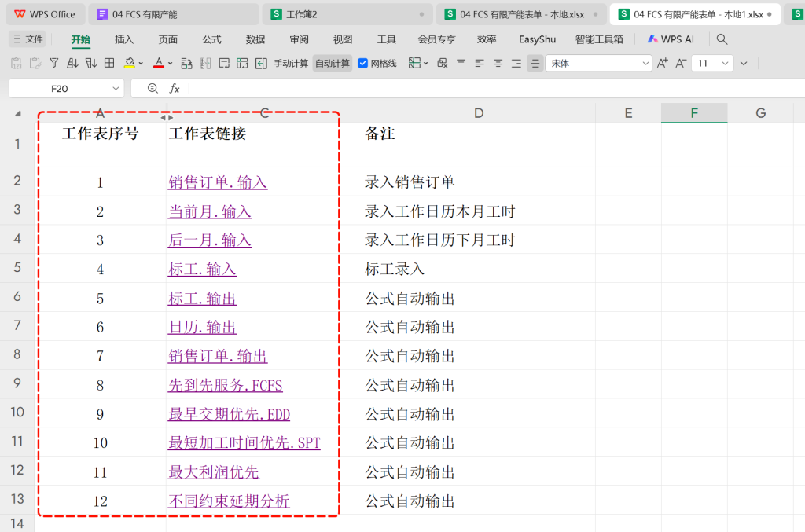Screen dimensions: 805x532
Task: Click the select-all corner triangle
Action: point(18,113)
